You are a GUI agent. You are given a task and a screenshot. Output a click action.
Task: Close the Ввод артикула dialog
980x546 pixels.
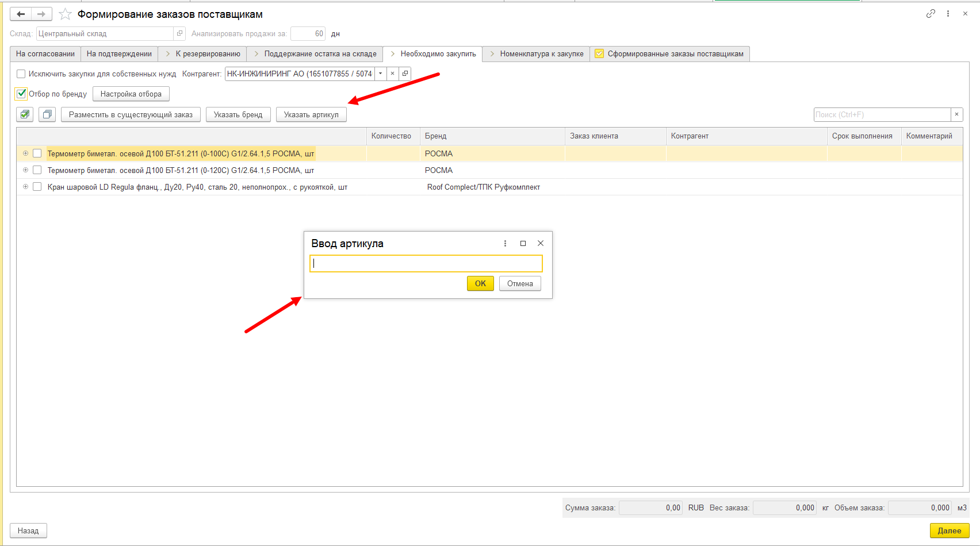(x=541, y=243)
